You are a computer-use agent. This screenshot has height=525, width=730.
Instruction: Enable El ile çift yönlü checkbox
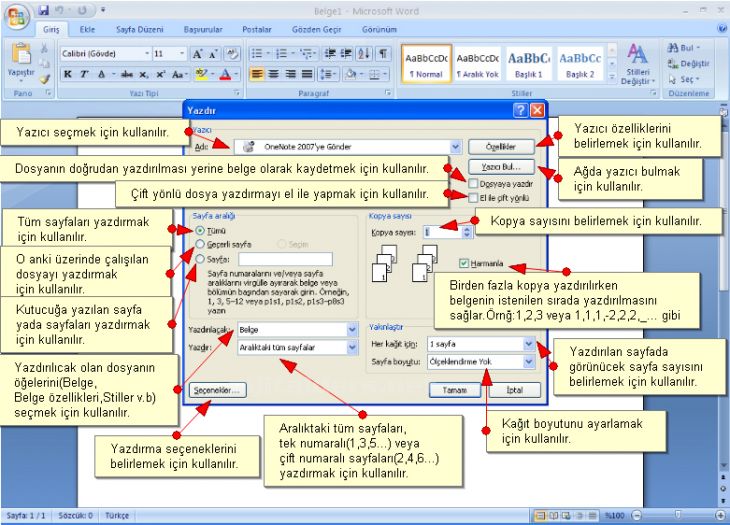coord(473,198)
